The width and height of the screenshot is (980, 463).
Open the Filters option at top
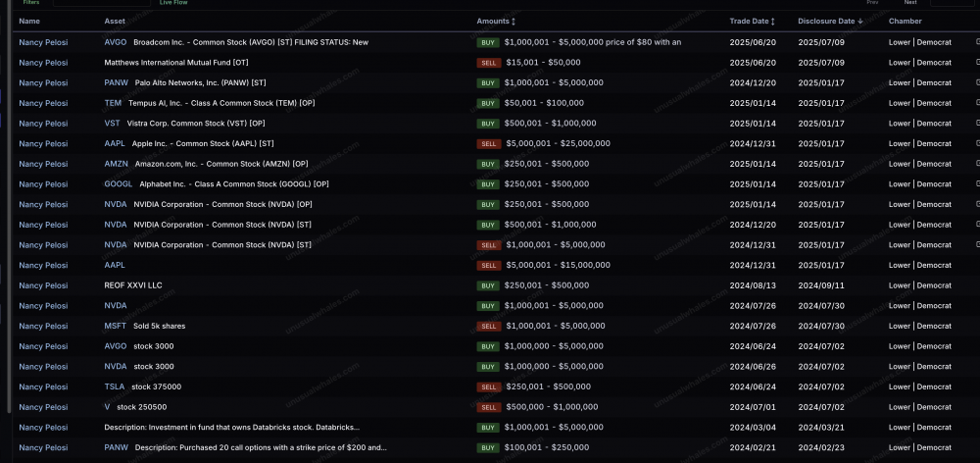(x=31, y=3)
